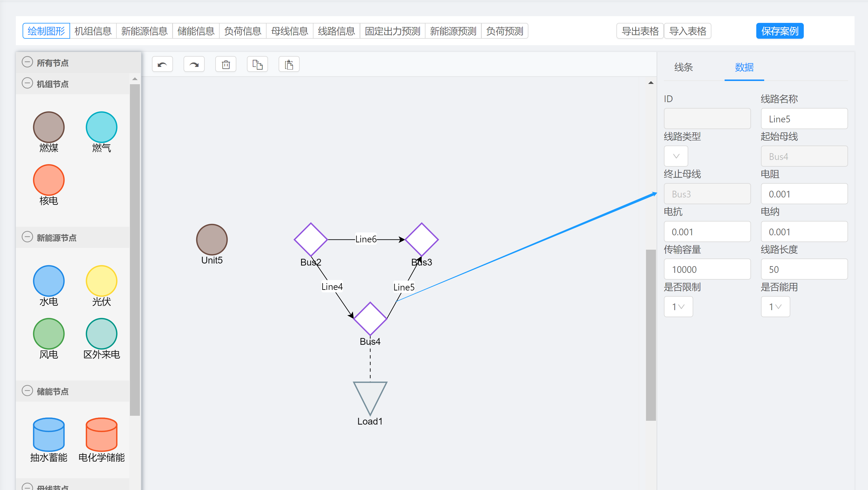Viewport: 868px width, 490px height.
Task: Click the Unit5 node on canvas
Action: (x=212, y=239)
